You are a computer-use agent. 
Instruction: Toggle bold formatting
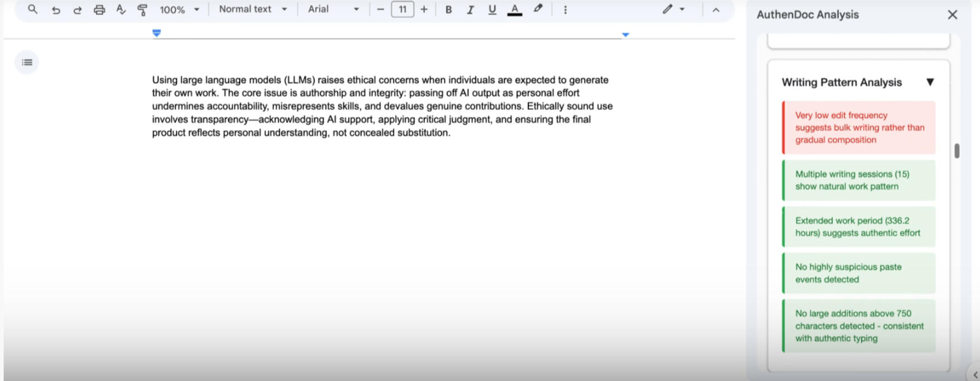click(448, 10)
